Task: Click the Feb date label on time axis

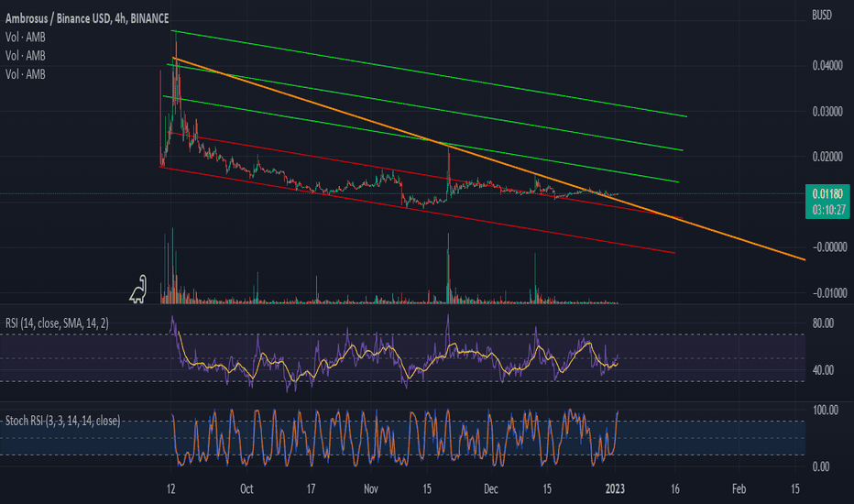Action: [x=739, y=488]
